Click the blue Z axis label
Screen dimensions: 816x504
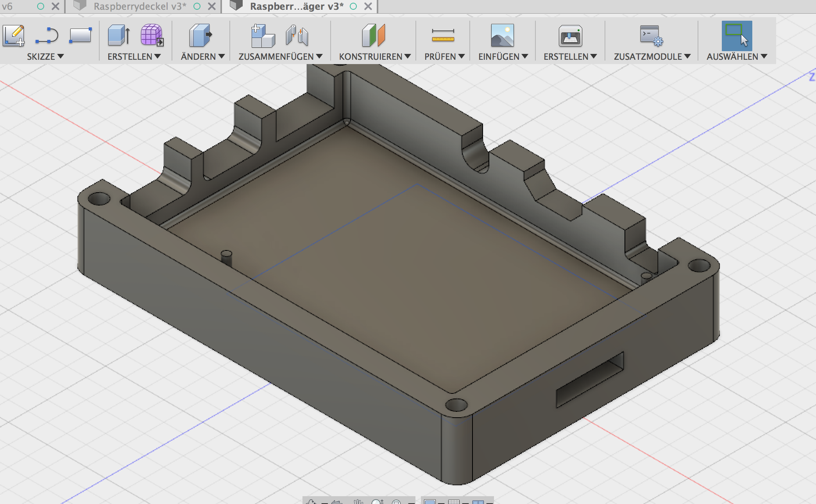812,77
